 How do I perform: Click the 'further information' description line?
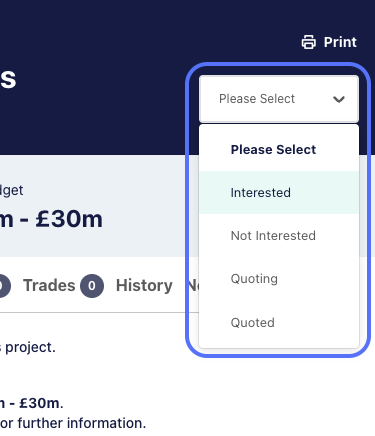[73, 423]
